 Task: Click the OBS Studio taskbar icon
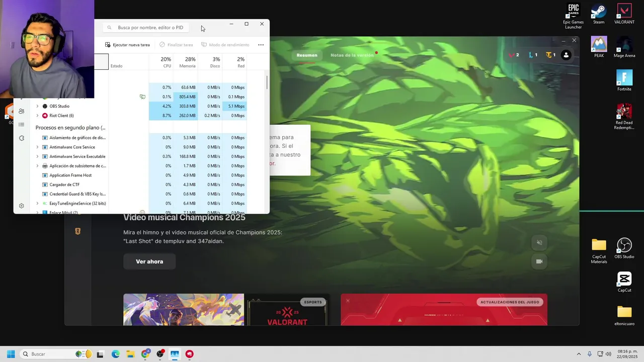point(160,354)
